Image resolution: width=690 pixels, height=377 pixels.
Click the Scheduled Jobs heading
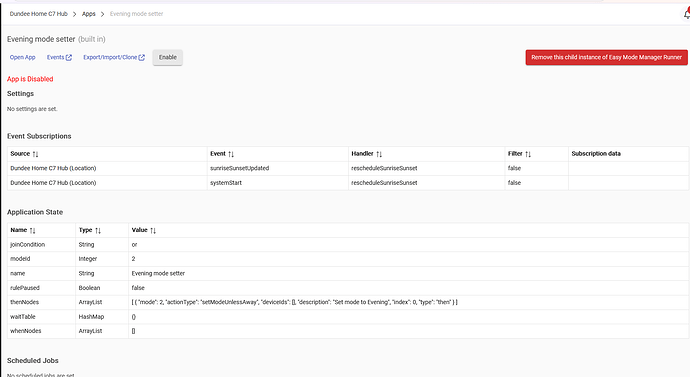click(33, 361)
